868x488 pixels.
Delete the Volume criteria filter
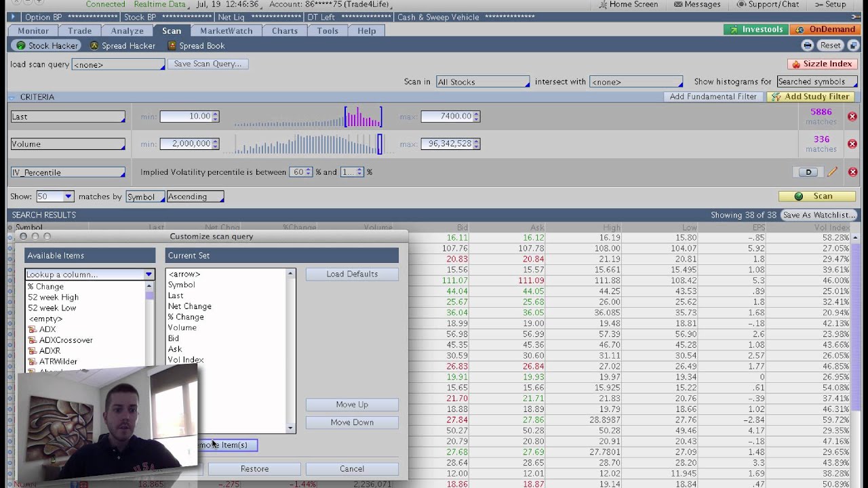(x=852, y=144)
